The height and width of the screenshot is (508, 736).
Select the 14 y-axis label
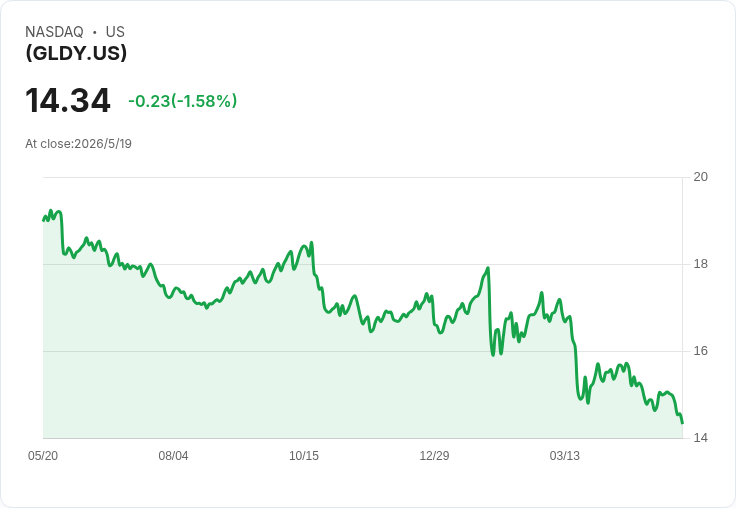pyautogui.click(x=700, y=438)
